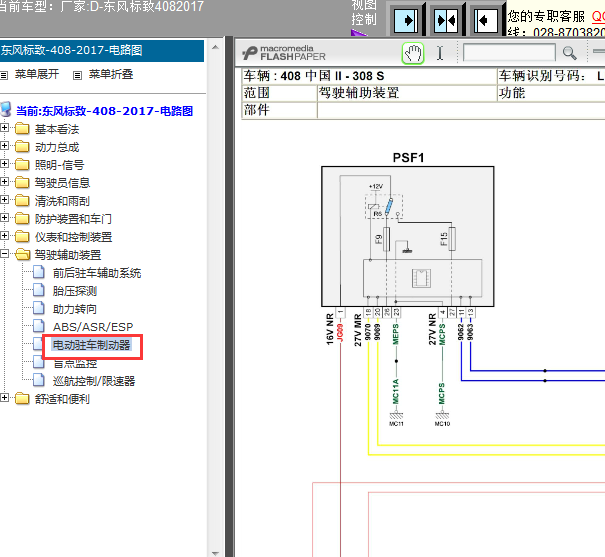Click the 驾驶辅助装置 value in the table

(358, 93)
